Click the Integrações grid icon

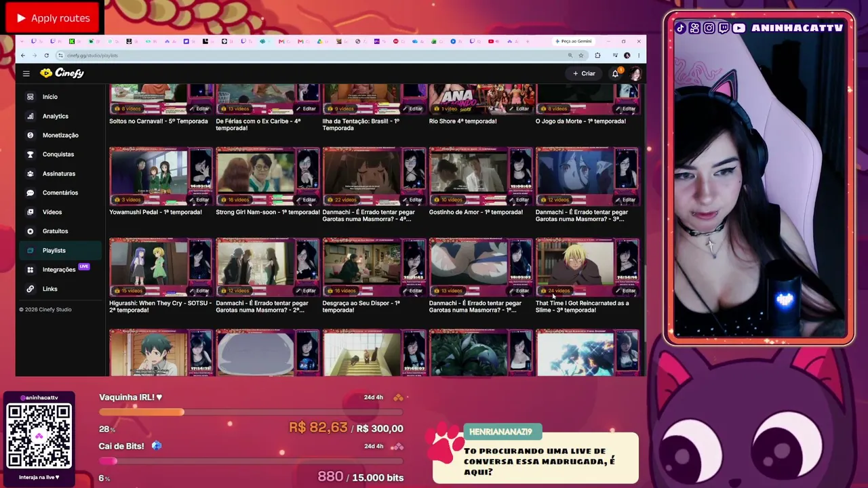(30, 270)
